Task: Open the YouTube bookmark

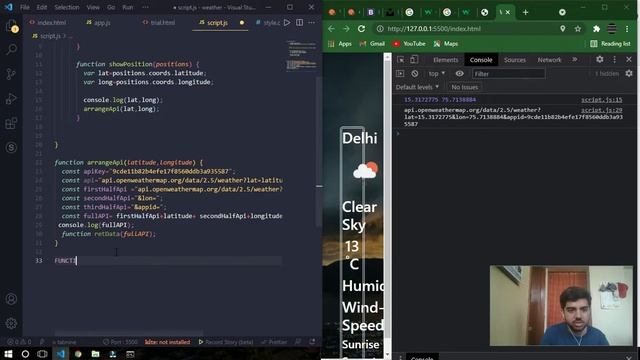Action: pos(409,44)
